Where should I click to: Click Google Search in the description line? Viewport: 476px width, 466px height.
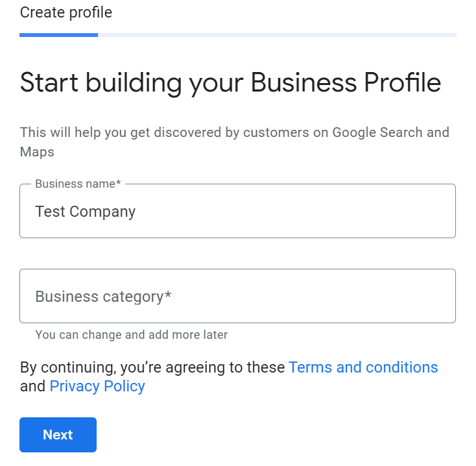(x=378, y=132)
